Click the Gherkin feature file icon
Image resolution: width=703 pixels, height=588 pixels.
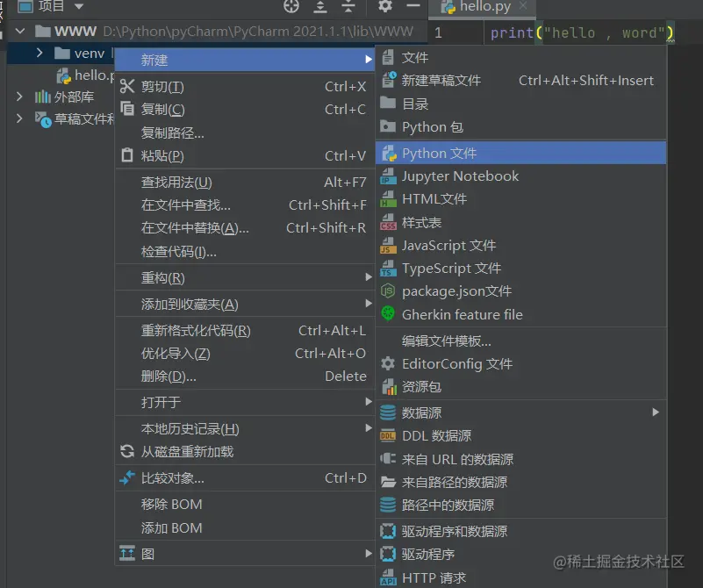pos(388,312)
